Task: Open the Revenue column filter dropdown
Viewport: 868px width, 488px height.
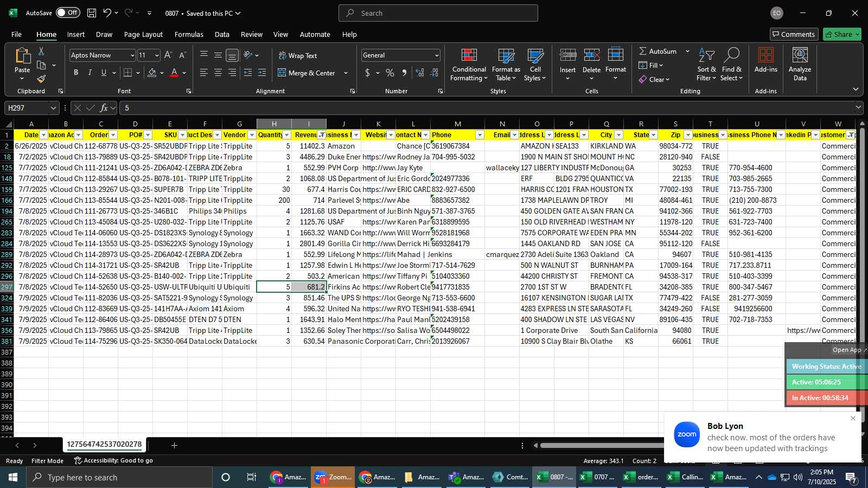Action: (322, 135)
